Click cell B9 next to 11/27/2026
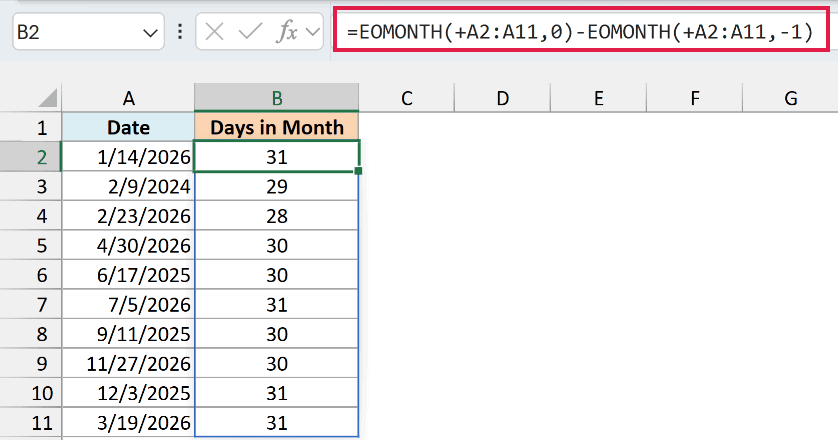Viewport: 838px width, 440px height. [x=276, y=364]
